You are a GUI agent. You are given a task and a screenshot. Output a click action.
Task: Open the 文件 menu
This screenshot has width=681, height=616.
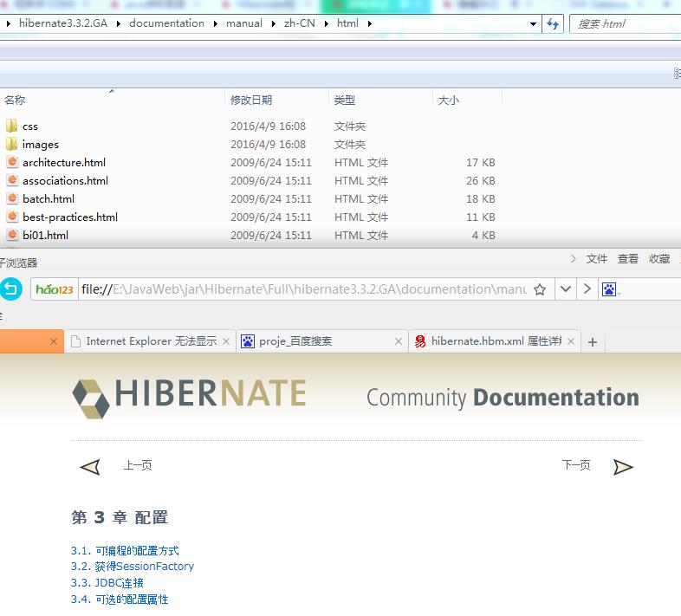[x=597, y=259]
